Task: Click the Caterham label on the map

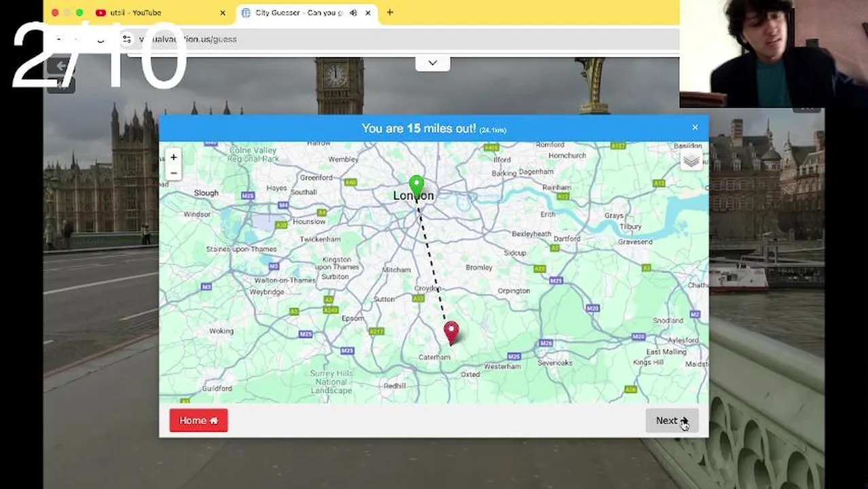Action: click(x=434, y=357)
